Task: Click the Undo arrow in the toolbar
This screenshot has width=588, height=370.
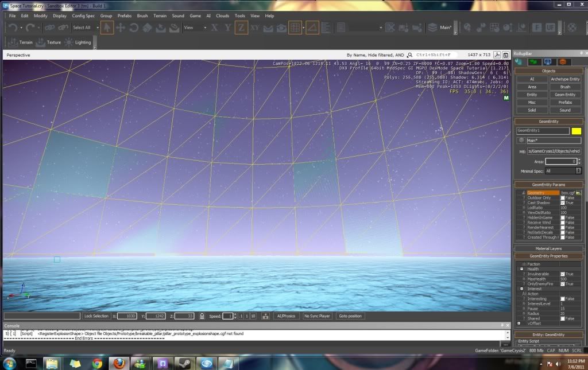Action: point(13,28)
